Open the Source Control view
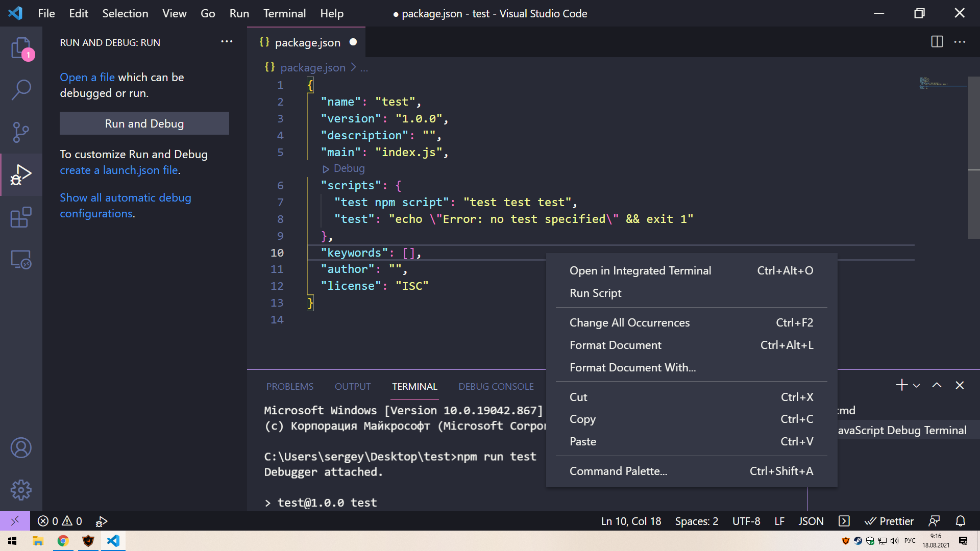Image resolution: width=980 pixels, height=551 pixels. pyautogui.click(x=21, y=132)
